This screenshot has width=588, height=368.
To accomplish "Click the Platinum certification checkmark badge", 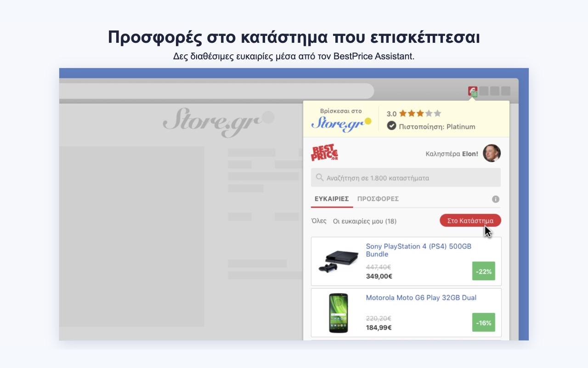I will [391, 126].
